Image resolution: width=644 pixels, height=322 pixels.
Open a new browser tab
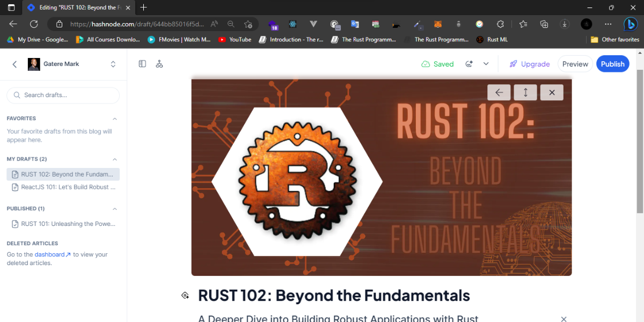(143, 8)
